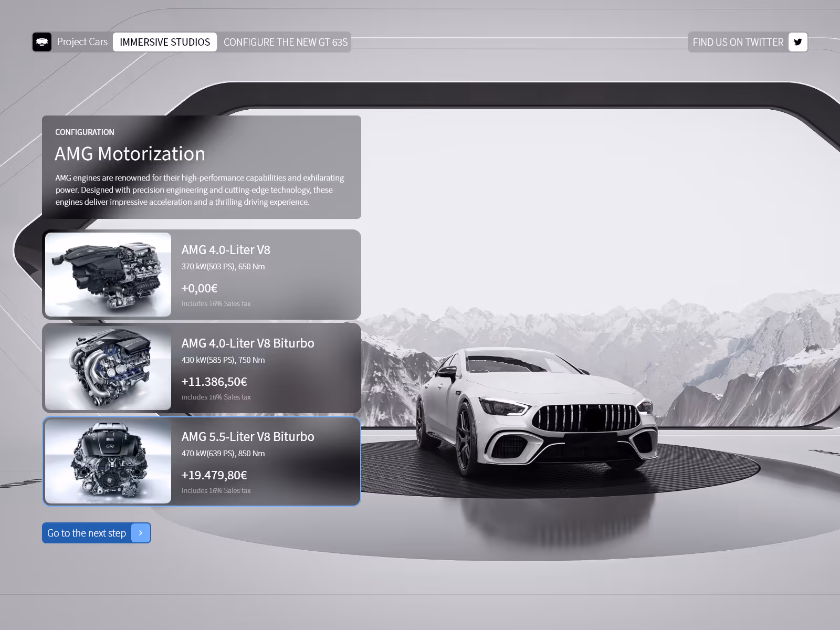
Task: Open the Twitter bird icon
Action: 797,42
